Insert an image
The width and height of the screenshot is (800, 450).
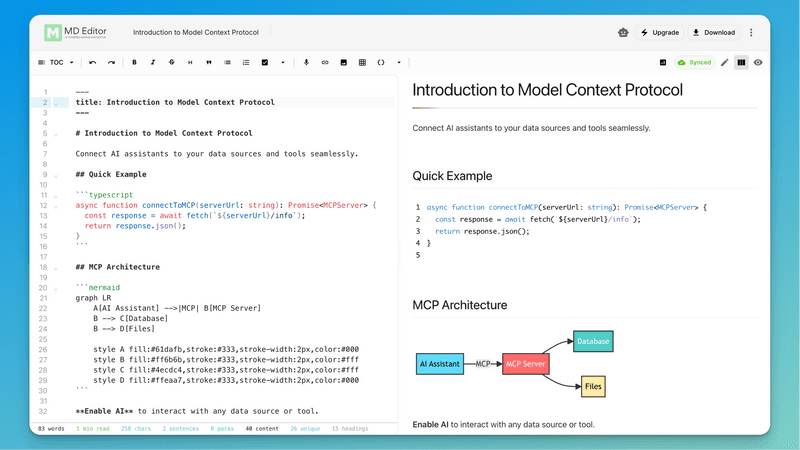click(x=343, y=62)
